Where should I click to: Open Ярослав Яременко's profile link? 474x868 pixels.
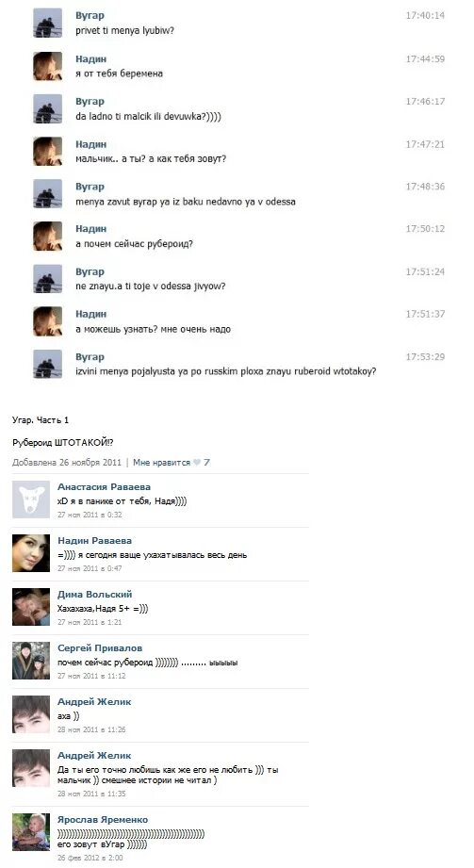pyautogui.click(x=103, y=820)
